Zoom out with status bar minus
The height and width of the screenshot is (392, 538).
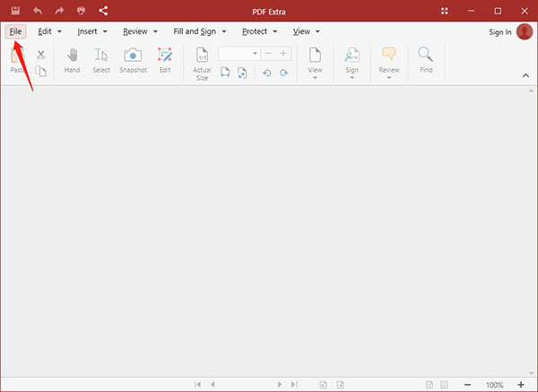(x=467, y=385)
